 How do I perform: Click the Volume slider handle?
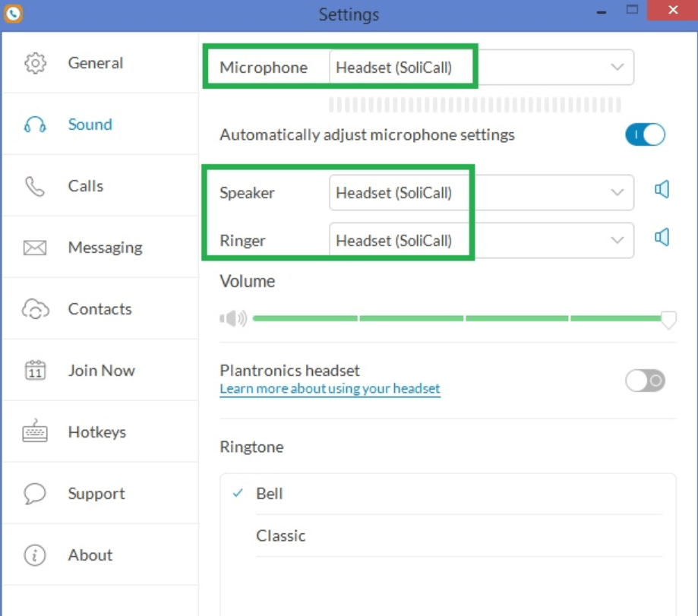668,320
